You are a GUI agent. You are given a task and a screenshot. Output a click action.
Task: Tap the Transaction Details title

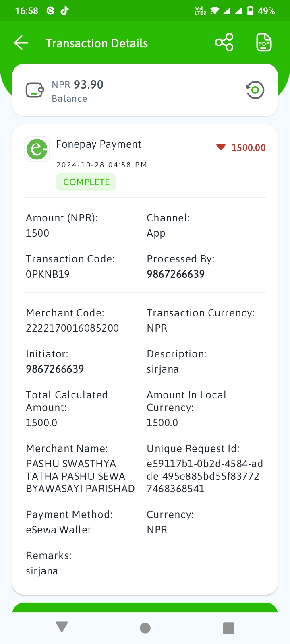coord(97,43)
